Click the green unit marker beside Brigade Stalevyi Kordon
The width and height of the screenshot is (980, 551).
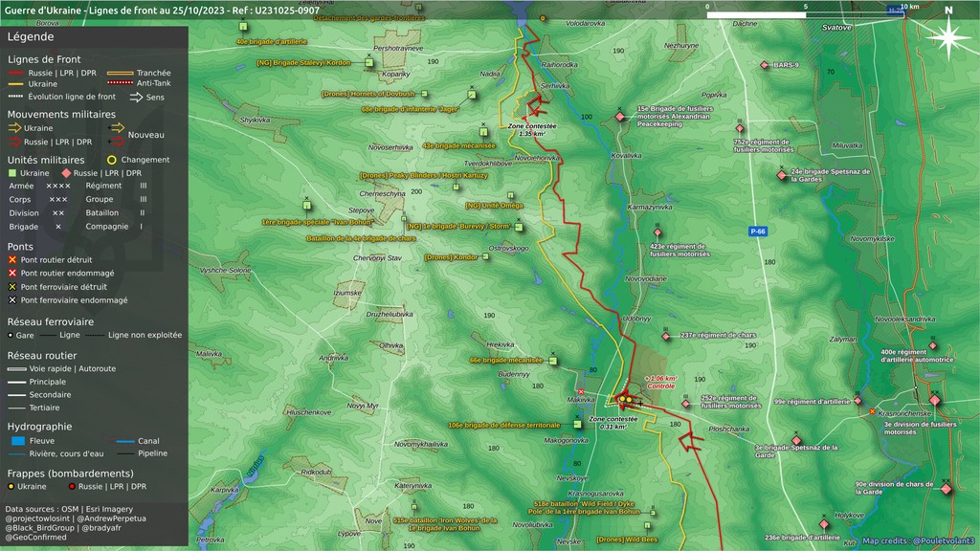pos(368,62)
